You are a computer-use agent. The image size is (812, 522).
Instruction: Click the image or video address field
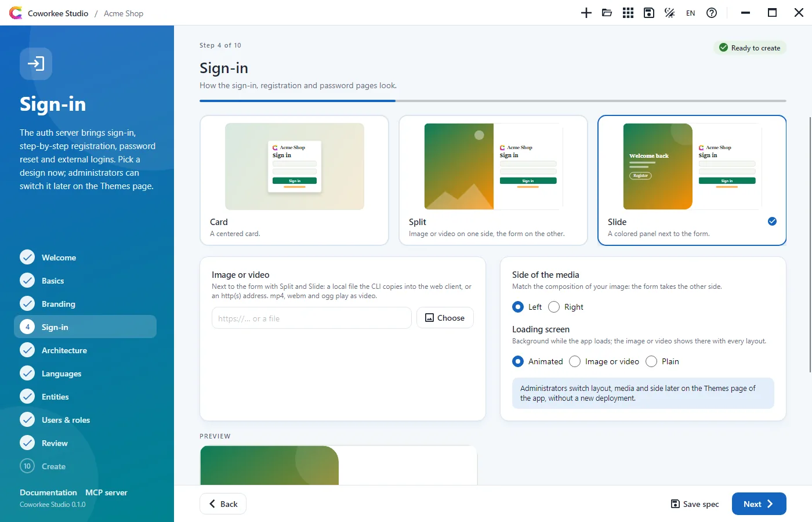click(311, 318)
